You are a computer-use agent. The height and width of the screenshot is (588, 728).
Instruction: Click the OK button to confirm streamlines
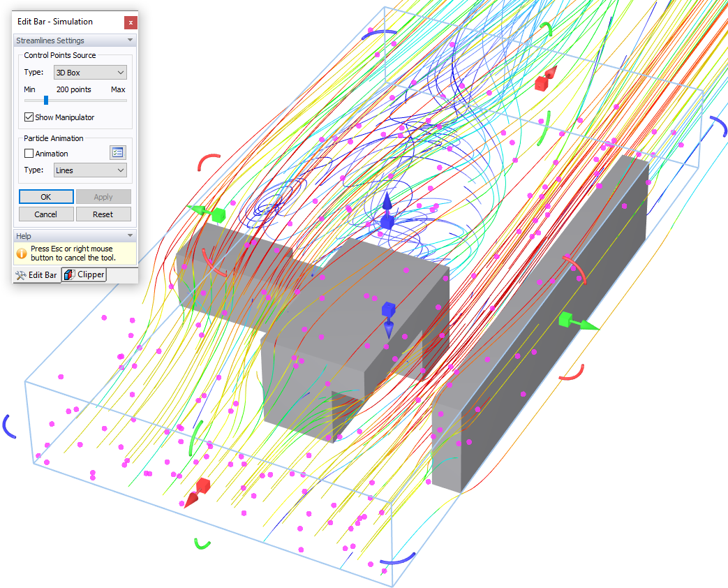tap(45, 196)
